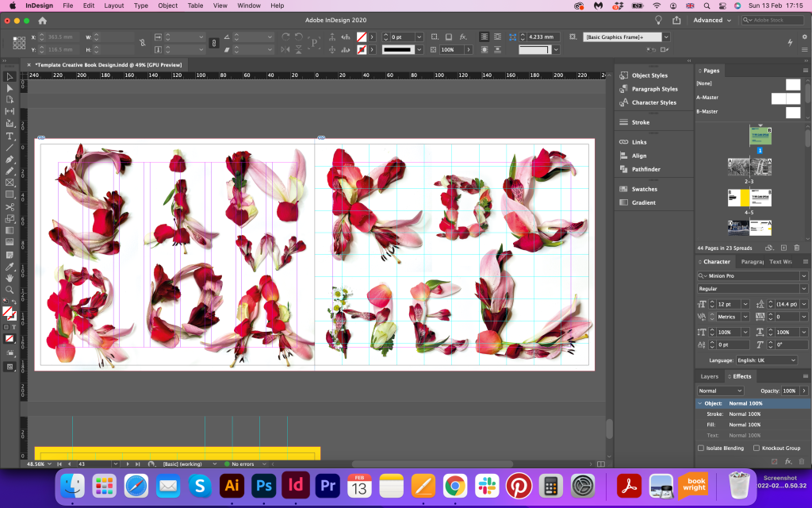
Task: Select the Direct Selection tool
Action: tap(10, 88)
